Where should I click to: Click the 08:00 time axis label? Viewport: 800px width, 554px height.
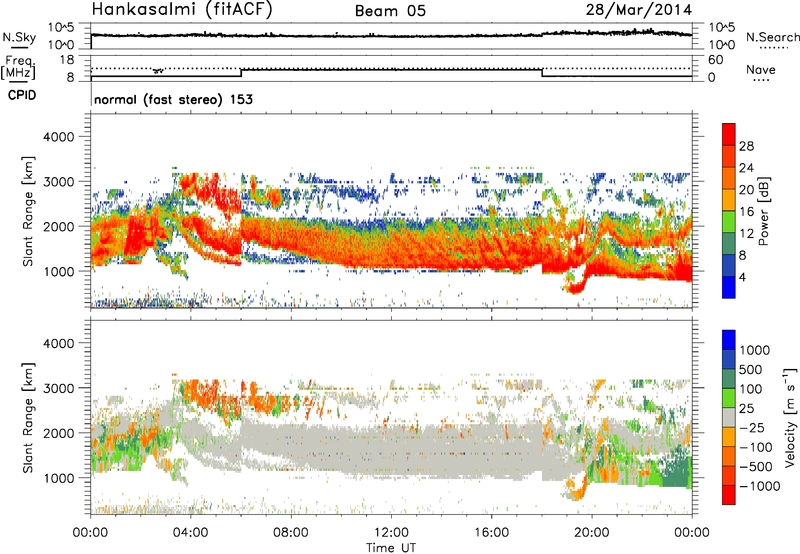point(291,533)
